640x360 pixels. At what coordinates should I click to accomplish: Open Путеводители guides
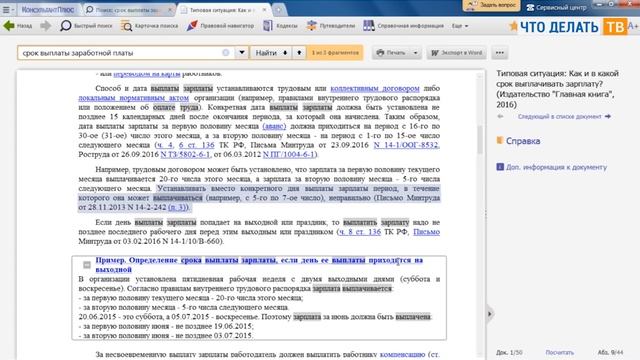pos(331,26)
